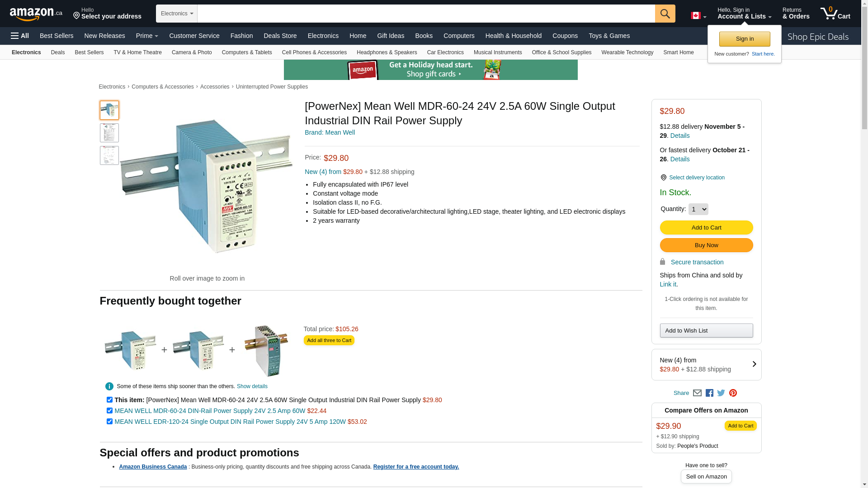Uncheck the MDR-60-24 $22.44 item checkbox
868x488 pixels.
click(x=109, y=411)
